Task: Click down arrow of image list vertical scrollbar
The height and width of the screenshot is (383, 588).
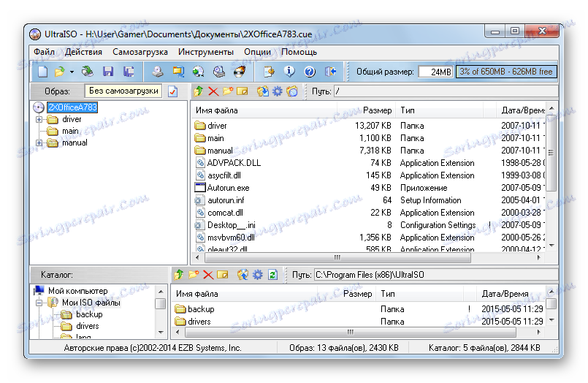Action: point(551,246)
